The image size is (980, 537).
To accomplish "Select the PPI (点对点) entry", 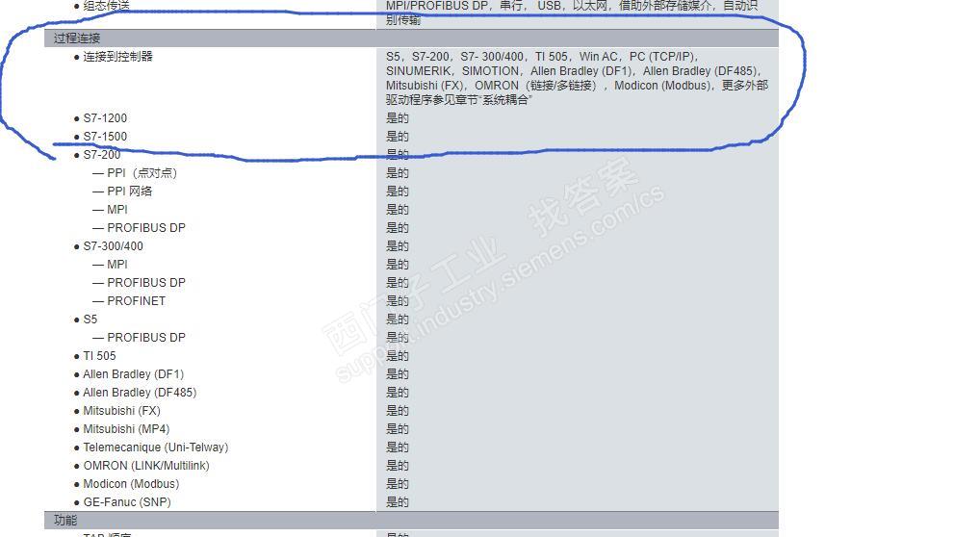I will point(142,173).
